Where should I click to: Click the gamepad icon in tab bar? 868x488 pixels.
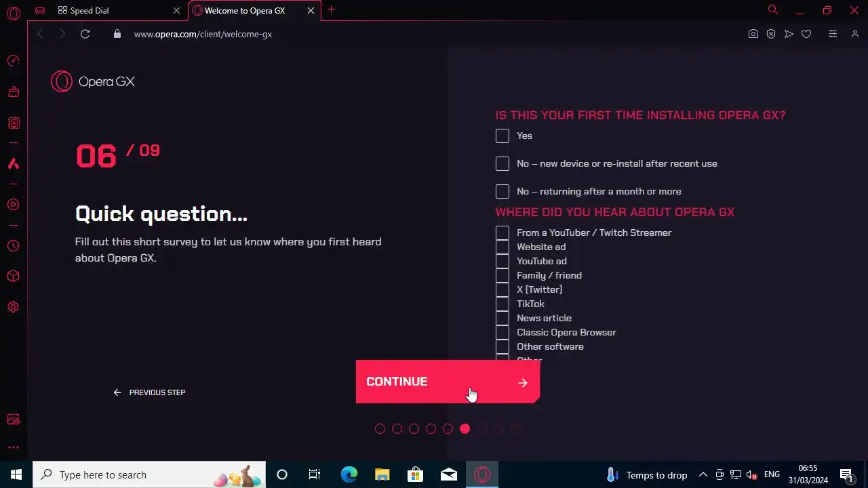click(x=40, y=10)
